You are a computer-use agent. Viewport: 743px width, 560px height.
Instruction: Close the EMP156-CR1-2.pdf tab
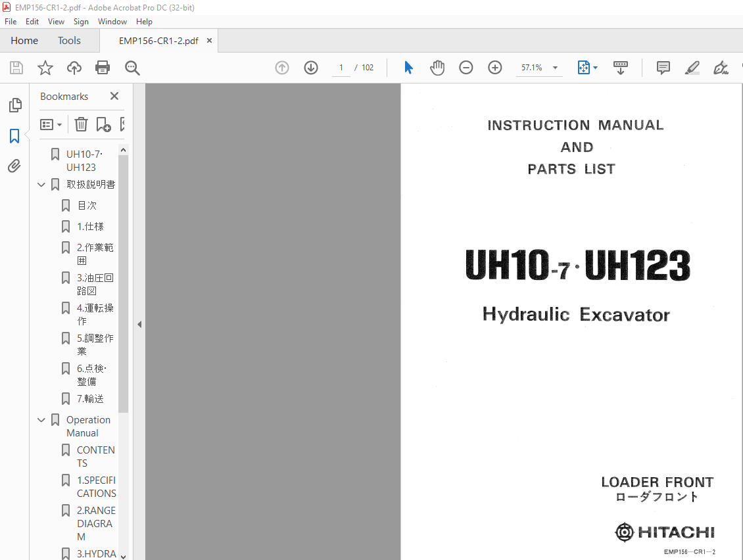point(209,41)
